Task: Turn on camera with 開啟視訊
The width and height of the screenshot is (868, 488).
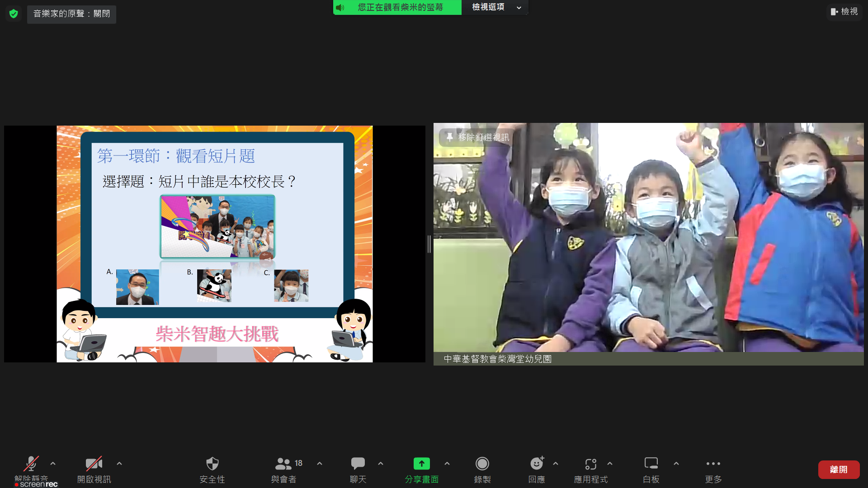Action: click(94, 464)
